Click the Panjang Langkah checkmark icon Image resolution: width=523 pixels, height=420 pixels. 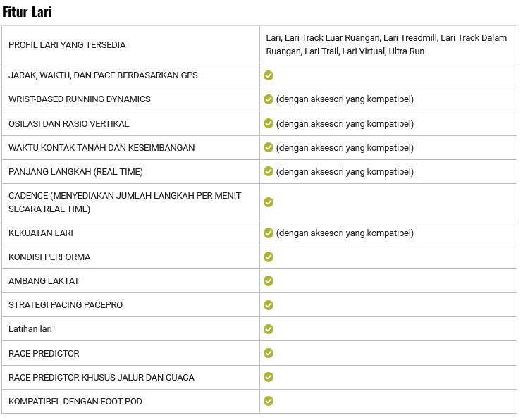click(x=269, y=171)
